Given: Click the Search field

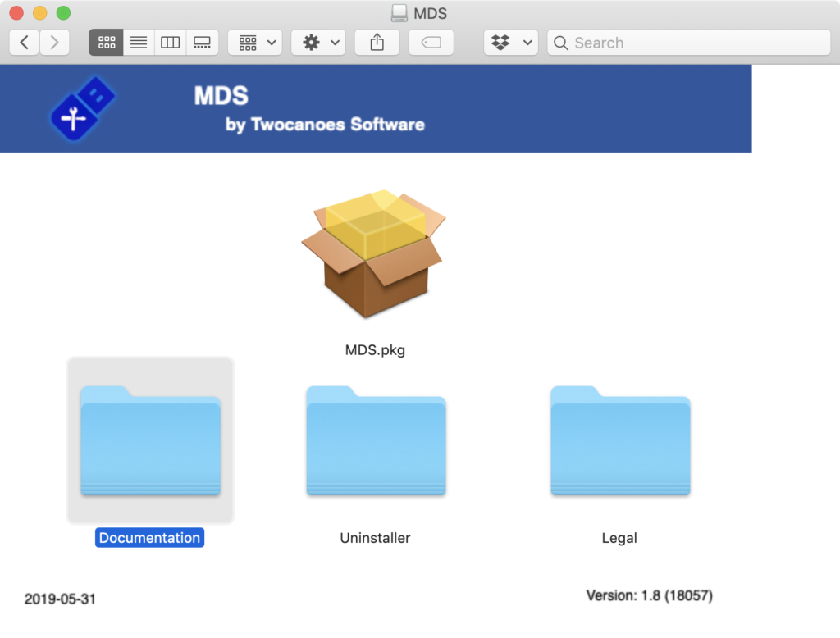Looking at the screenshot, I should point(689,43).
